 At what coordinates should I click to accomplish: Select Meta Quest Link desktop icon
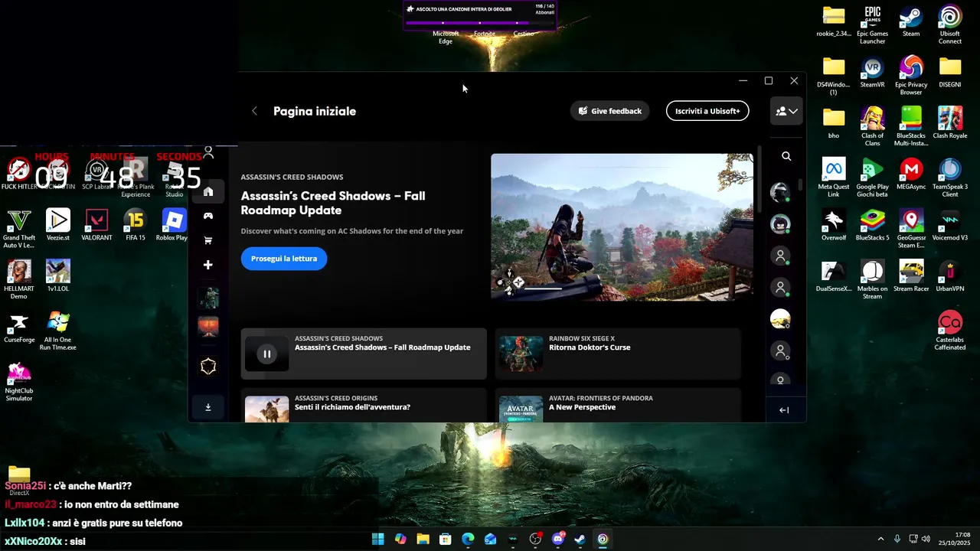tap(834, 178)
